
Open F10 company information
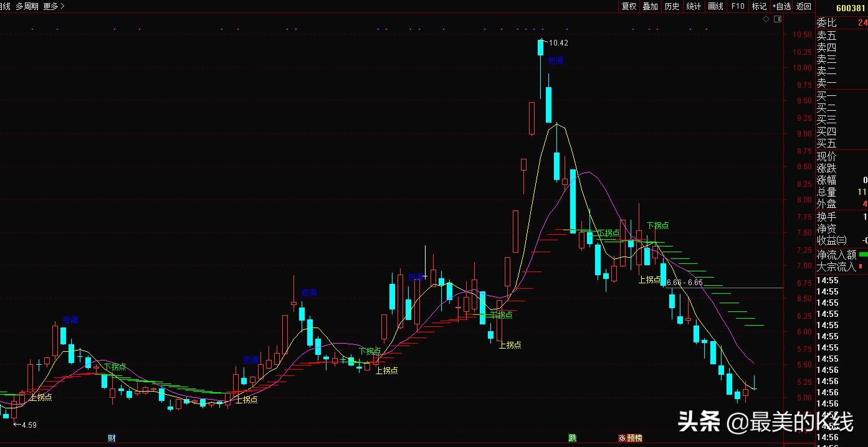click(737, 6)
